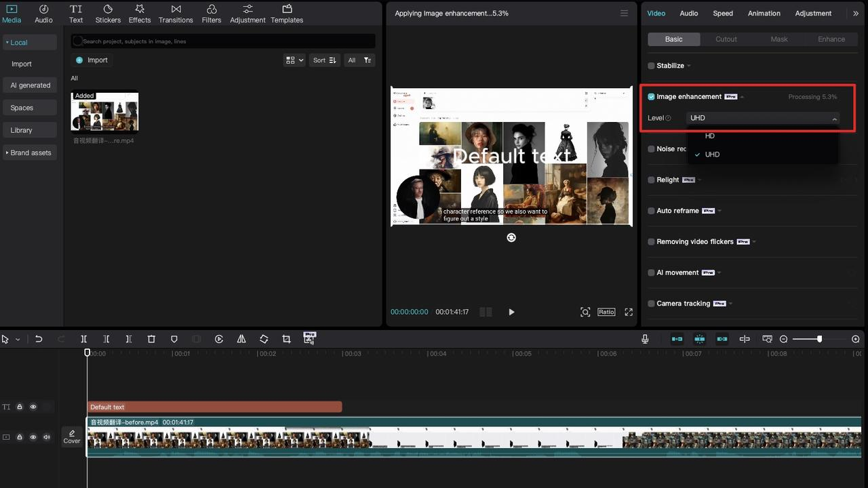Viewport: 868px width, 488px height.
Task: Click the Crop icon in the timeline toolbar
Action: 286,339
